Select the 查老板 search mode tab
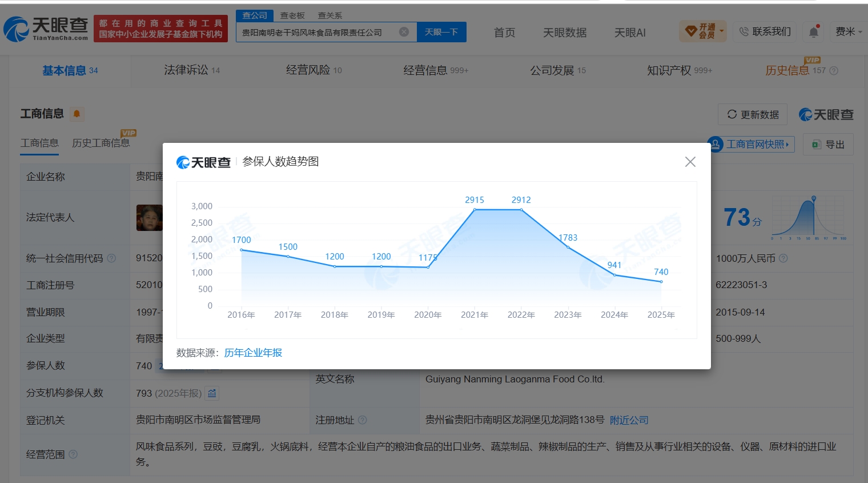The height and width of the screenshot is (483, 868). (x=292, y=15)
